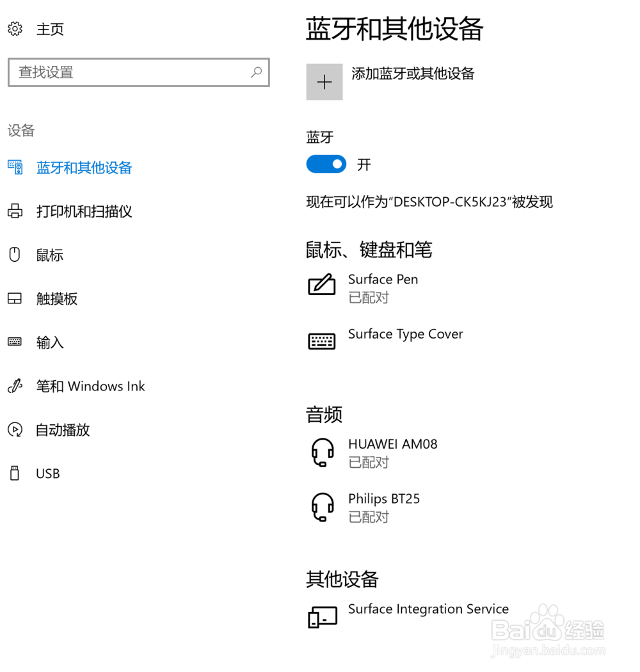Image resolution: width=640 pixels, height=672 pixels.
Task: Click the 音频 section heading
Action: point(324,415)
